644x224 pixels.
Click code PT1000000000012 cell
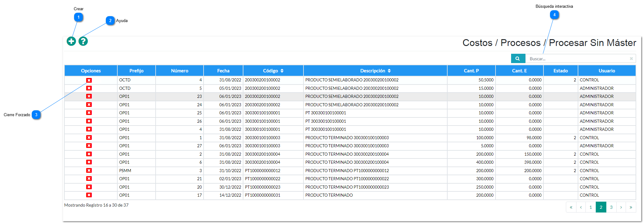[x=273, y=171]
